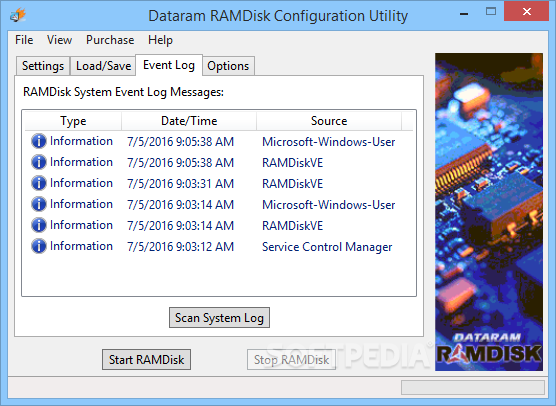Sort by the Type column header
This screenshot has height=406, width=556.
[x=73, y=121]
